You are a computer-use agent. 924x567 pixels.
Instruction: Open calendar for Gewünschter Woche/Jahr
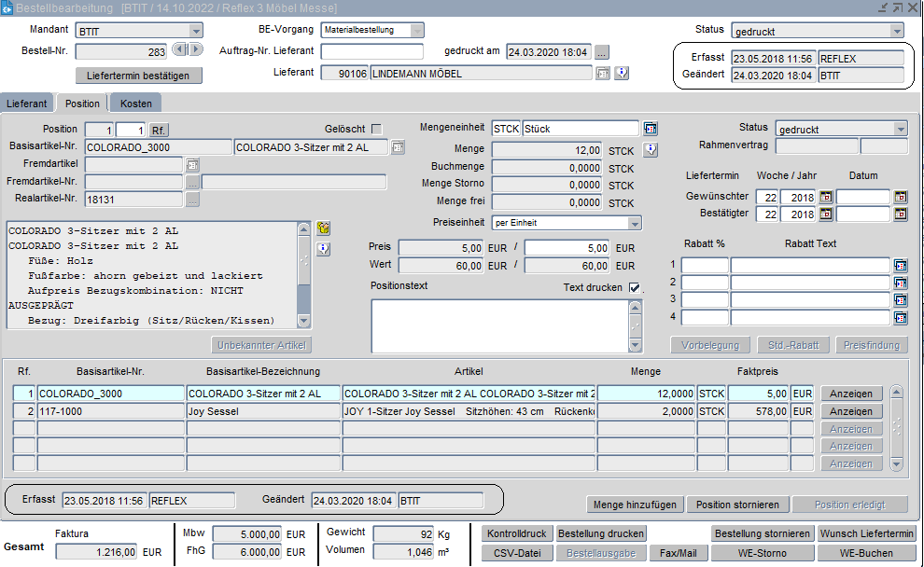point(825,197)
